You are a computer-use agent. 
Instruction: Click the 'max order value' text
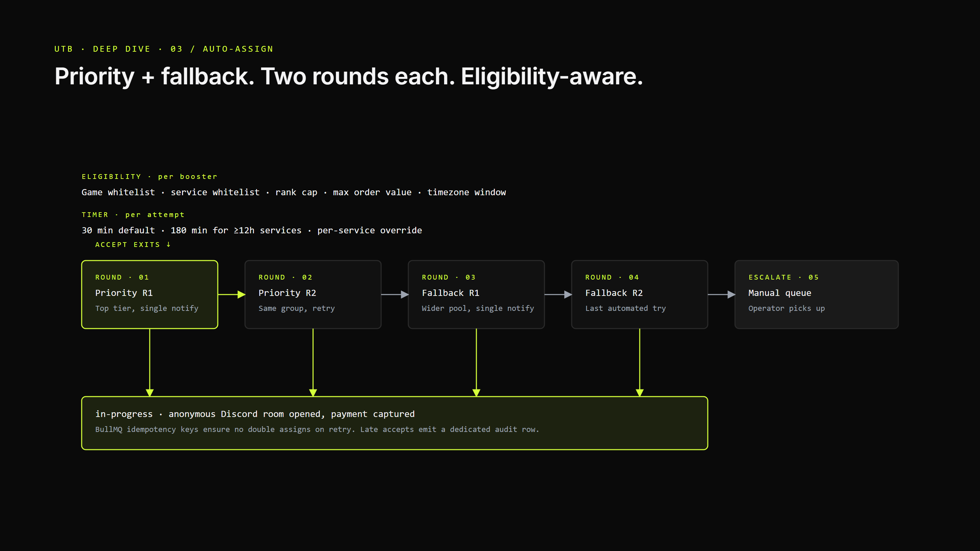(373, 193)
